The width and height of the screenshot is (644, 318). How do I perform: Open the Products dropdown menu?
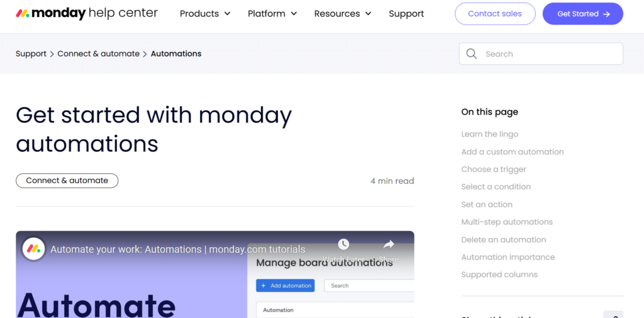(x=205, y=14)
